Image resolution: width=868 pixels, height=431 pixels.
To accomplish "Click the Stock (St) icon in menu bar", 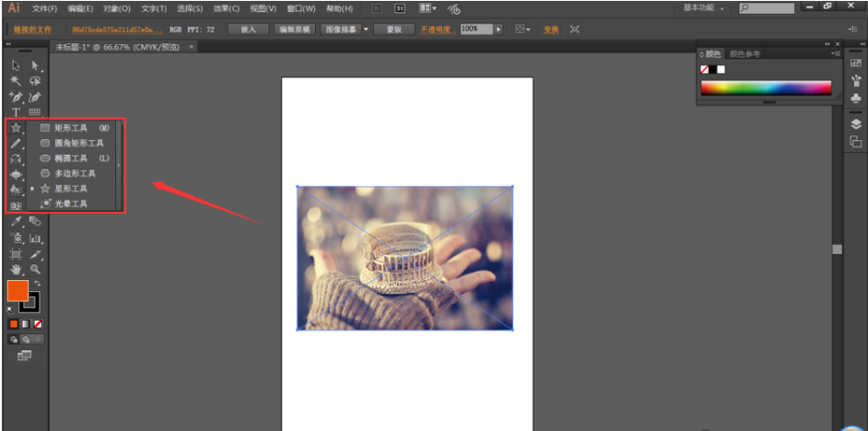I will pyautogui.click(x=399, y=8).
